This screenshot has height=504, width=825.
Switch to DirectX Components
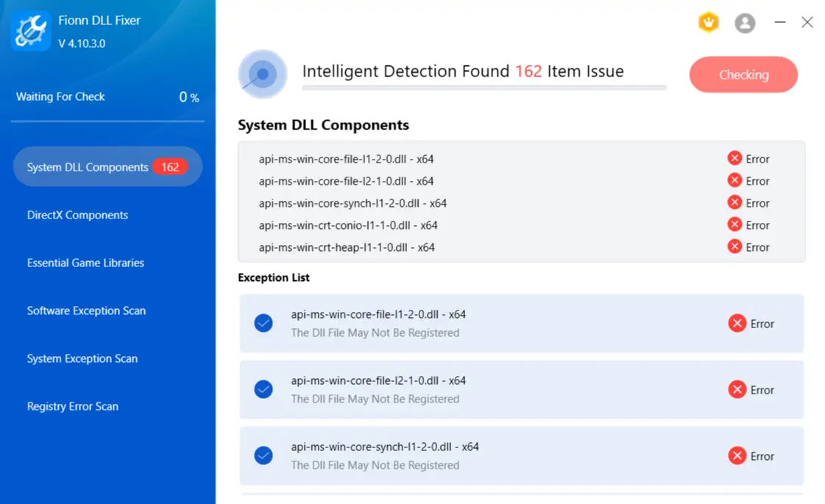point(77,215)
